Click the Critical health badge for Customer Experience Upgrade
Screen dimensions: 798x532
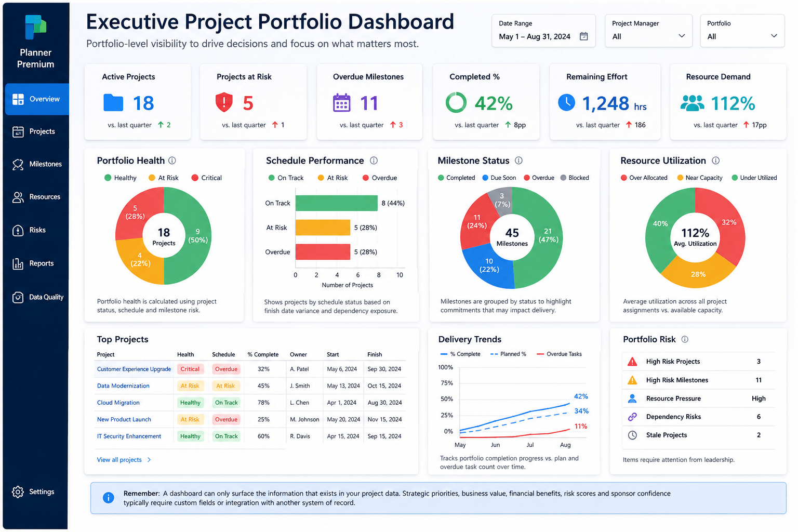190,369
